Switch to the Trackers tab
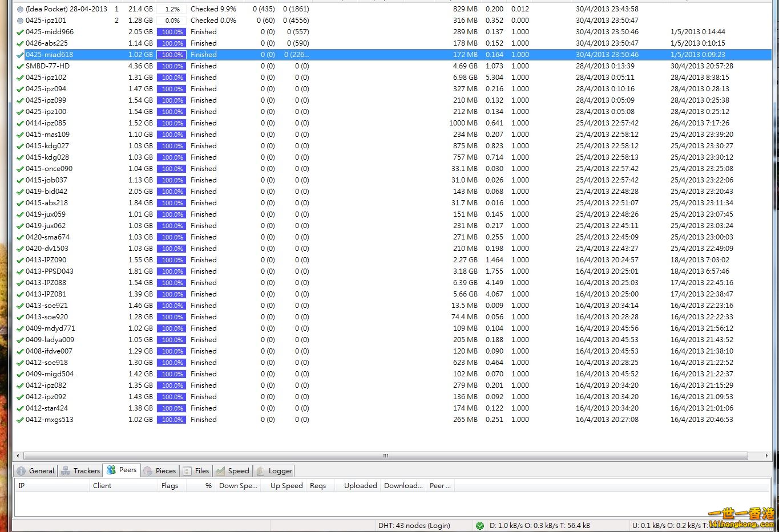779x532 pixels. coord(80,470)
